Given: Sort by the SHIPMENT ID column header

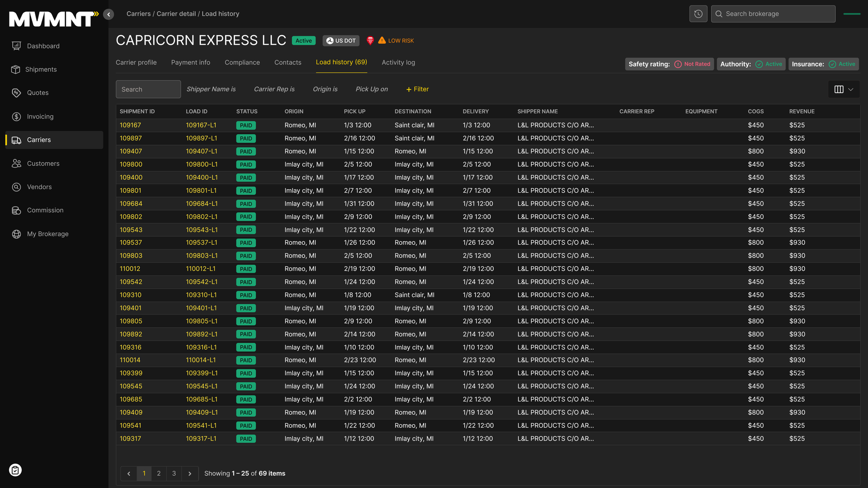Looking at the screenshot, I should coord(137,111).
